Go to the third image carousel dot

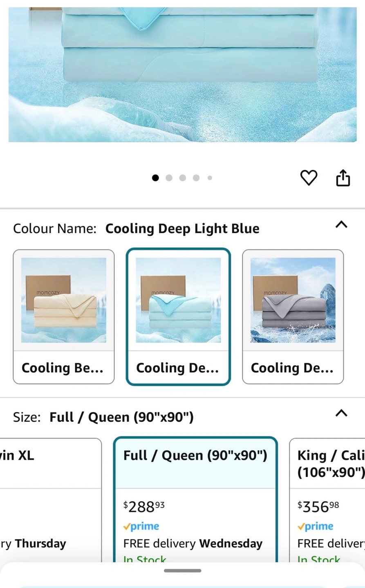coord(183,178)
